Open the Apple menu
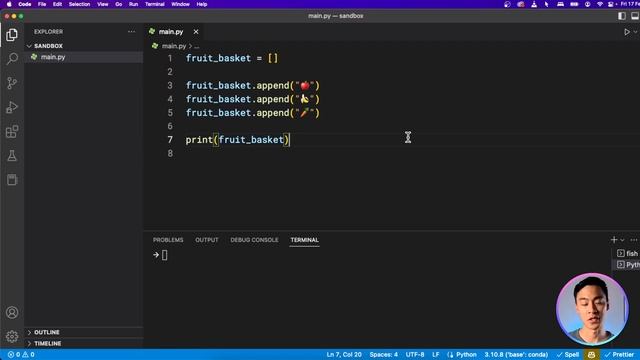Screen dimensions: 640x360 9,4
